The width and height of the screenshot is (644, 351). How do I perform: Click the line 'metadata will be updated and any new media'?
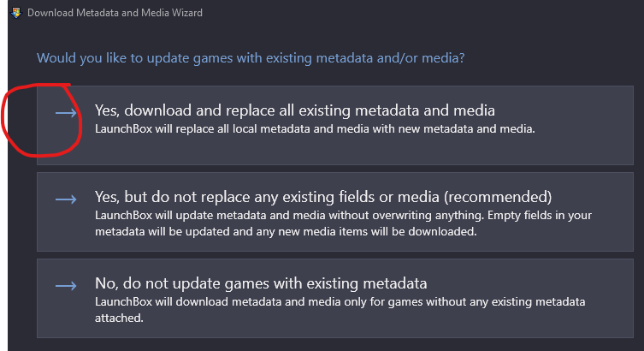[286, 232]
